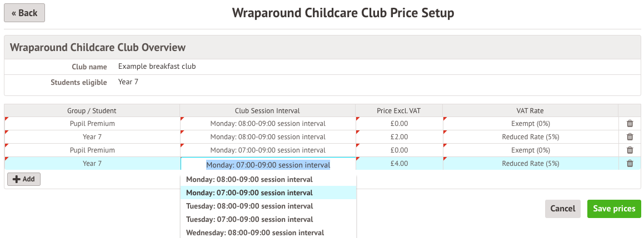Edit the £4.00 price cell
The width and height of the screenshot is (644, 238).
pos(399,163)
